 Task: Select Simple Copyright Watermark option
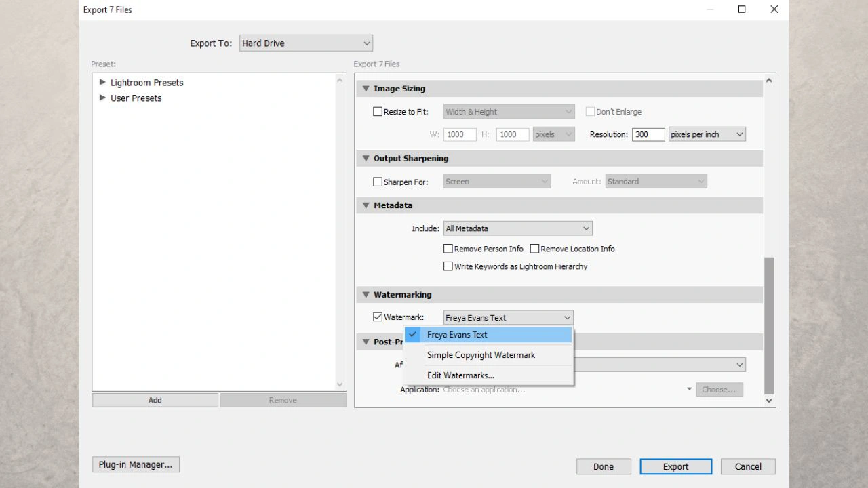[x=488, y=355]
